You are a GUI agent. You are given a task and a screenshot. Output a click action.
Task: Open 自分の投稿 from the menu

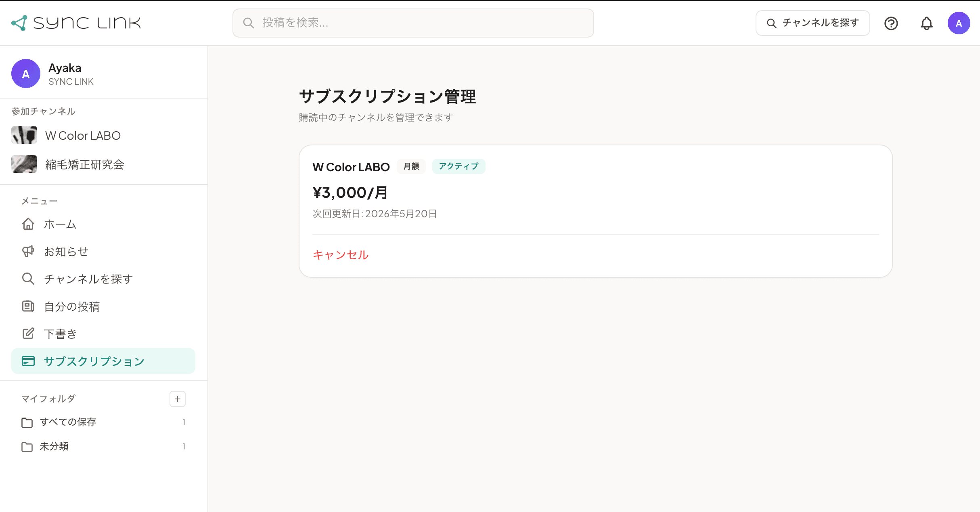coord(73,306)
